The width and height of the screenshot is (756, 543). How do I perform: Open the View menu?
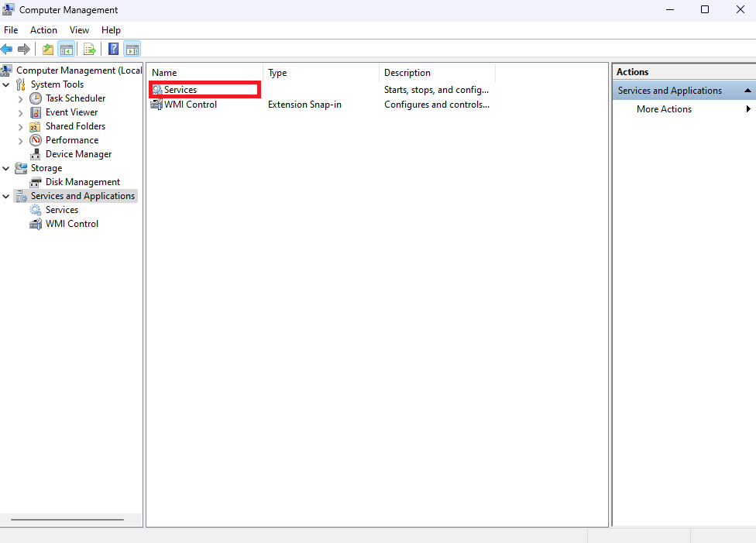pos(79,30)
